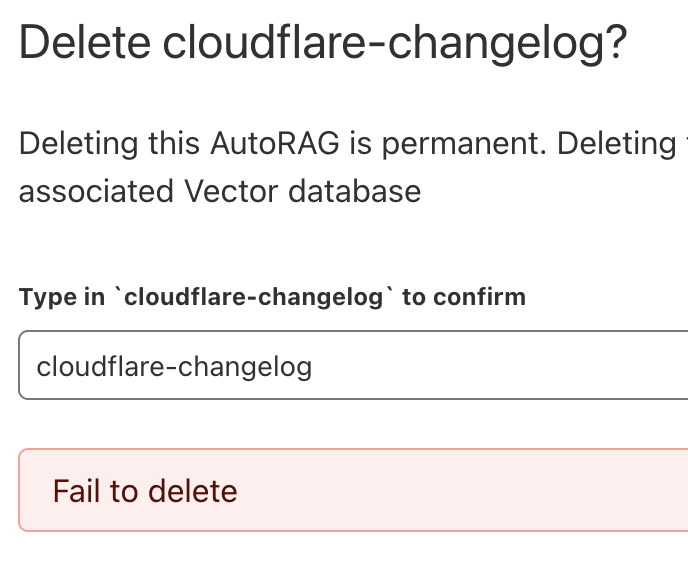Click the words "to confirm" in the label
The image size is (688, 564).
click(464, 297)
